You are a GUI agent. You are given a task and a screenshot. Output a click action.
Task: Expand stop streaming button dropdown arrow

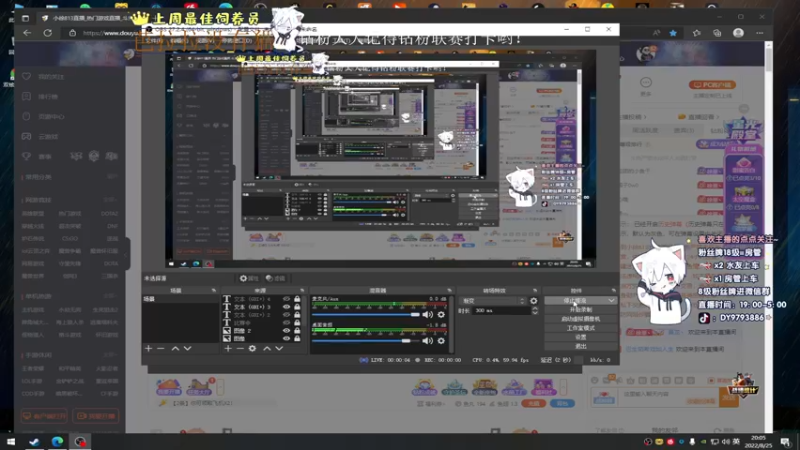(x=611, y=301)
